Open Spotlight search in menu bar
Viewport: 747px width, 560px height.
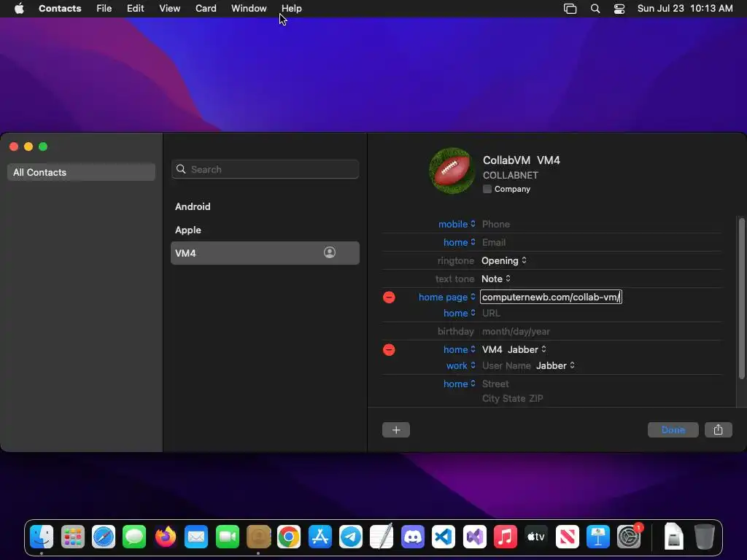(x=595, y=9)
